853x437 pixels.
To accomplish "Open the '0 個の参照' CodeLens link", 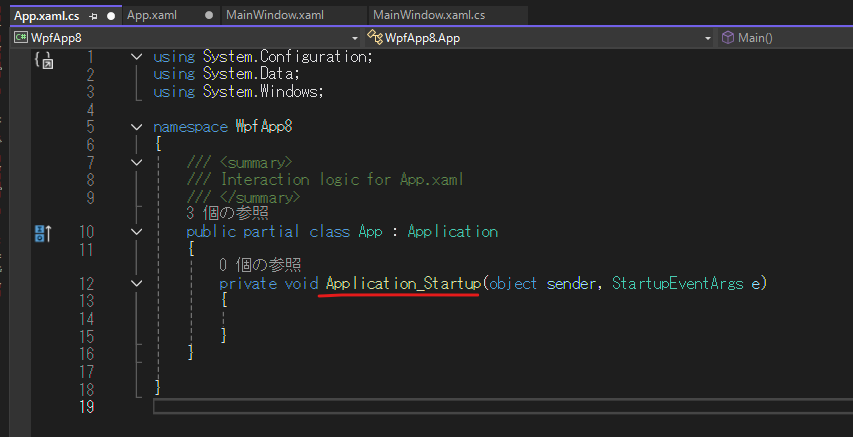I will coord(260,265).
